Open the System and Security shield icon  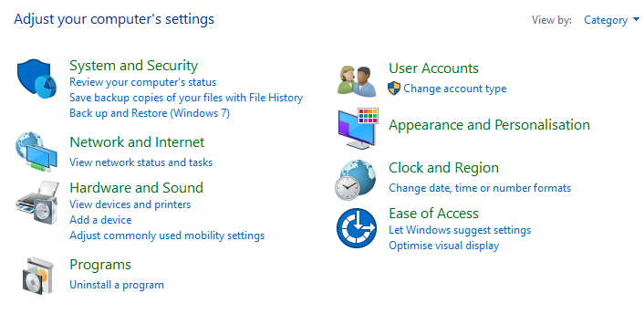click(x=36, y=79)
